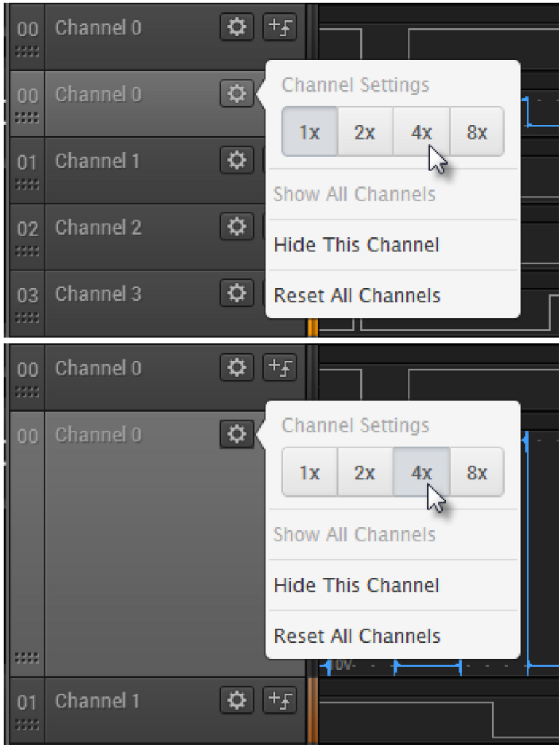
Task: Click the trigger edge icon on bottom Channel 1
Action: tap(280, 700)
